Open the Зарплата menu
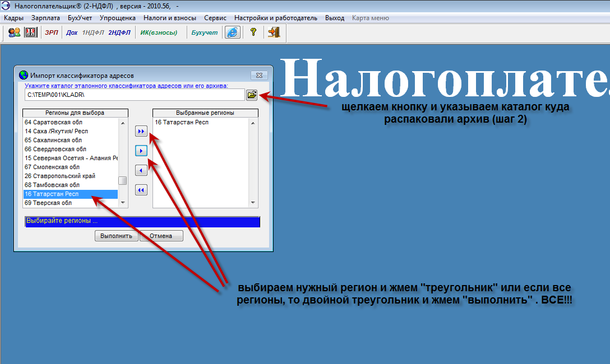The height and width of the screenshot is (364, 610). pyautogui.click(x=45, y=18)
